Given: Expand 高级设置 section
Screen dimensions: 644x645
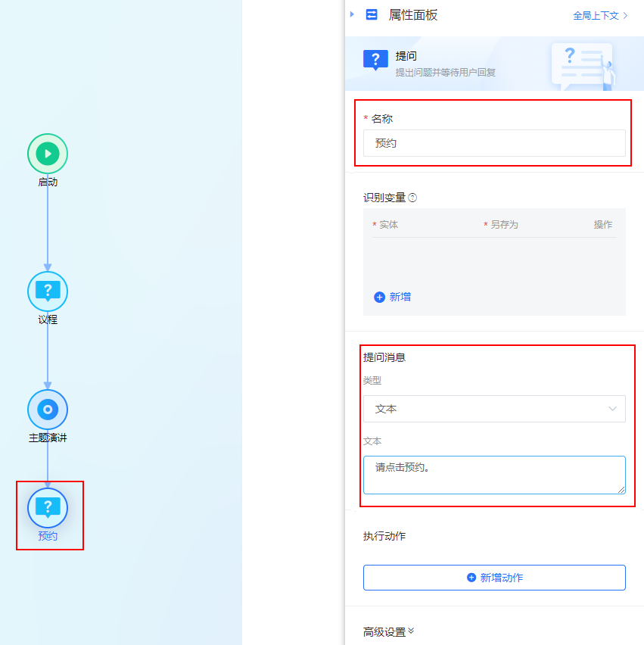Looking at the screenshot, I should click(389, 632).
